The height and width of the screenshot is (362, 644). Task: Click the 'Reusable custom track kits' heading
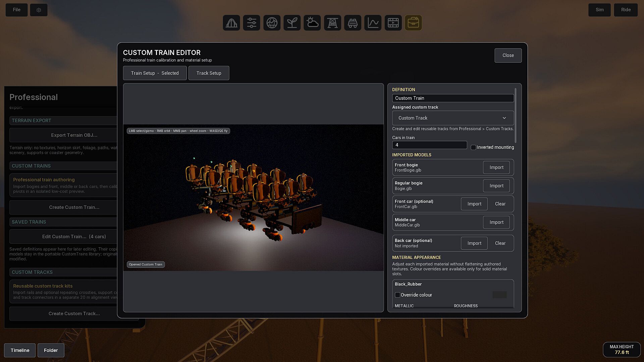click(43, 286)
